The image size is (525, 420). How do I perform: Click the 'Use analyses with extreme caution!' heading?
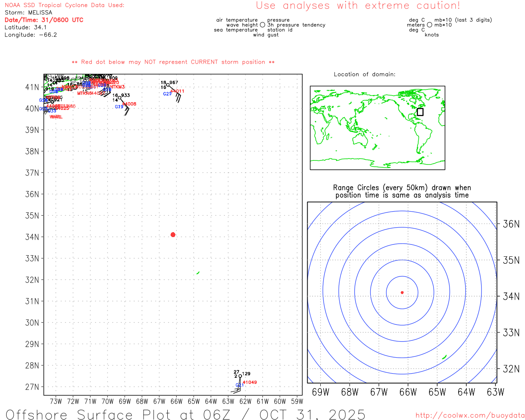(x=358, y=6)
